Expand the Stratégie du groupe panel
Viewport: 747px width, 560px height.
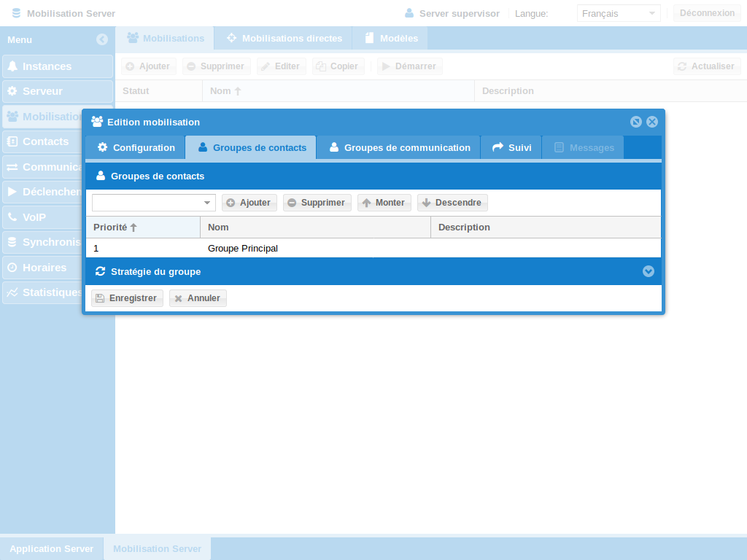tap(649, 271)
